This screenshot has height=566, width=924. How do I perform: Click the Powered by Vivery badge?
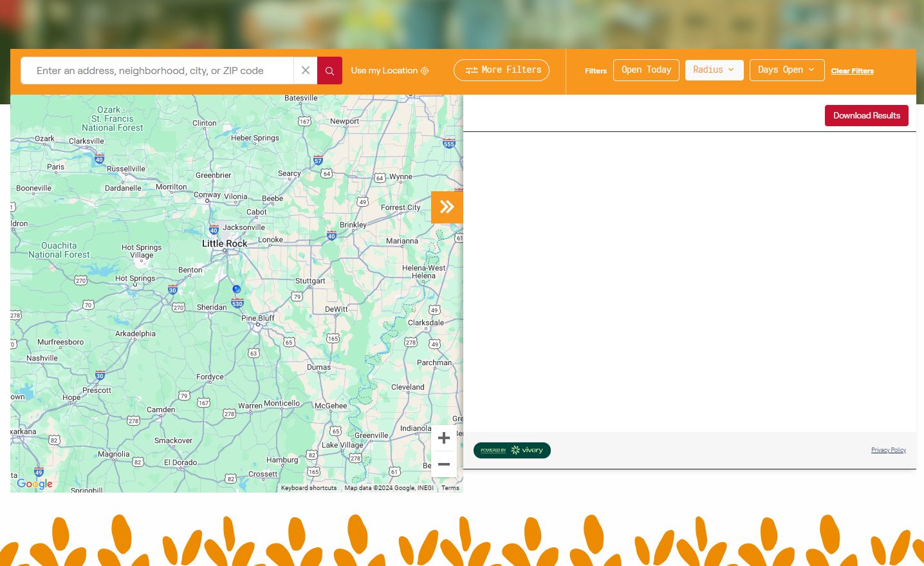tap(512, 450)
